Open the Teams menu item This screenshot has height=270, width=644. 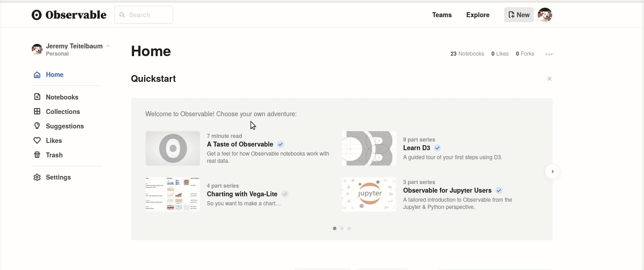[442, 15]
